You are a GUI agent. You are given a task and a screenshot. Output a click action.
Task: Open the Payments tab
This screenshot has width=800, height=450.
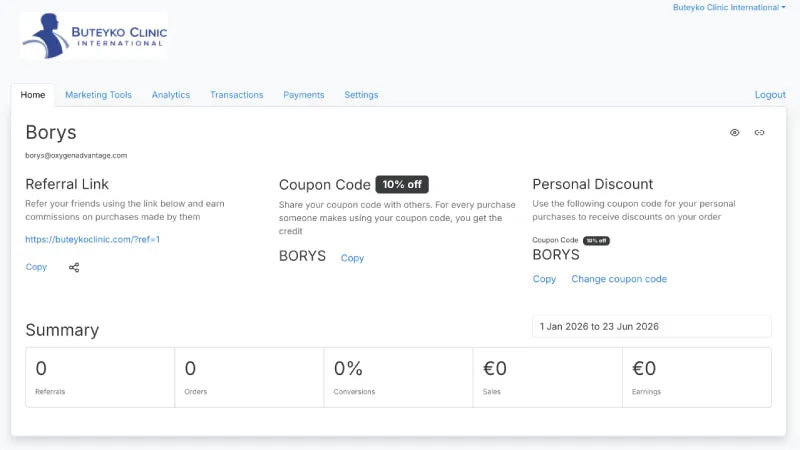(304, 95)
